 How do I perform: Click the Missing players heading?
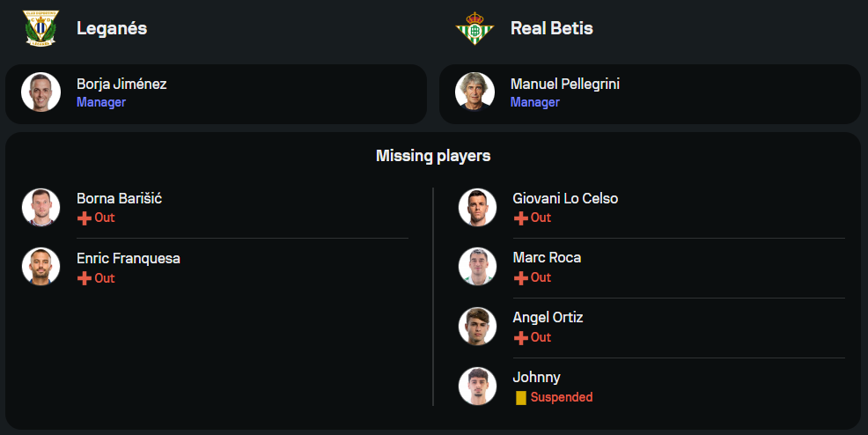click(x=433, y=156)
